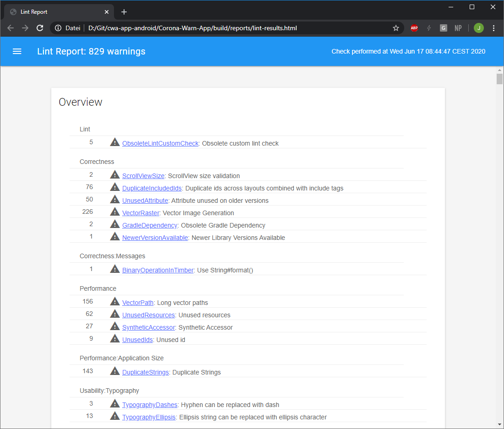This screenshot has width=504, height=429.
Task: Click warning icon beside UnusedIds
Action: 115,338
